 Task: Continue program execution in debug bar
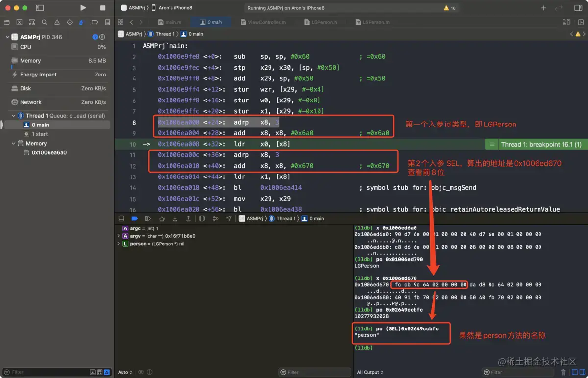click(148, 219)
